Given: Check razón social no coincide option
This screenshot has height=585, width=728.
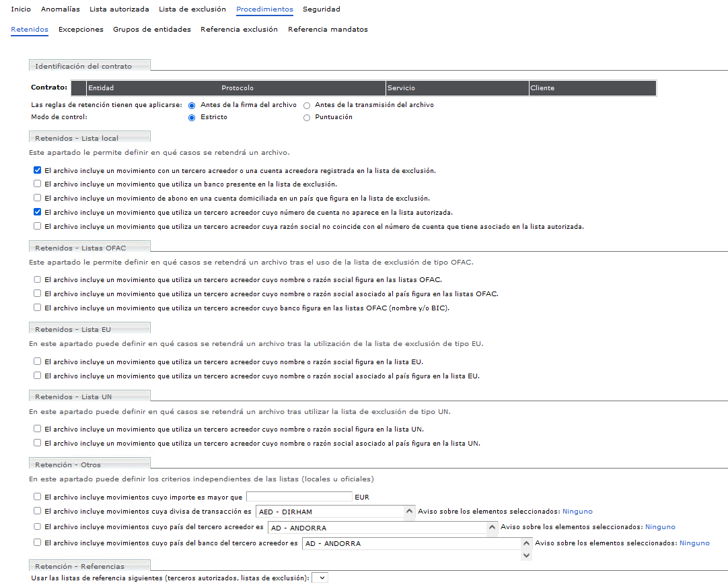Looking at the screenshot, I should [38, 226].
